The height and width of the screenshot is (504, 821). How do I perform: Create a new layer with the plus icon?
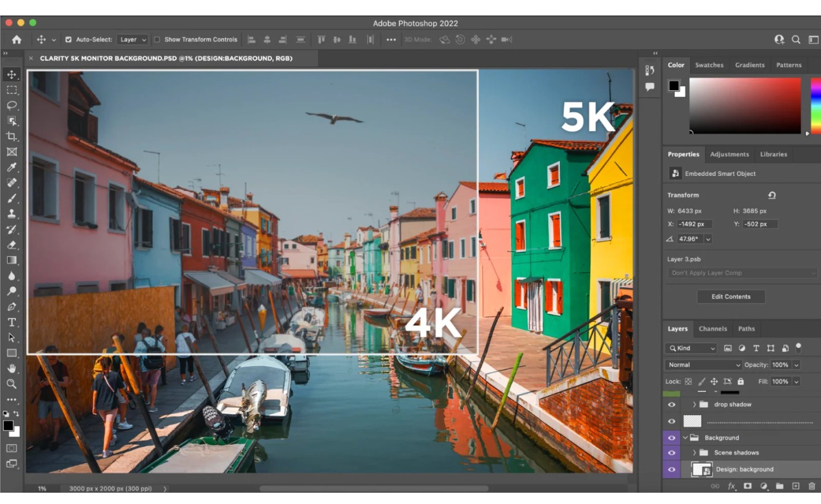tap(795, 486)
